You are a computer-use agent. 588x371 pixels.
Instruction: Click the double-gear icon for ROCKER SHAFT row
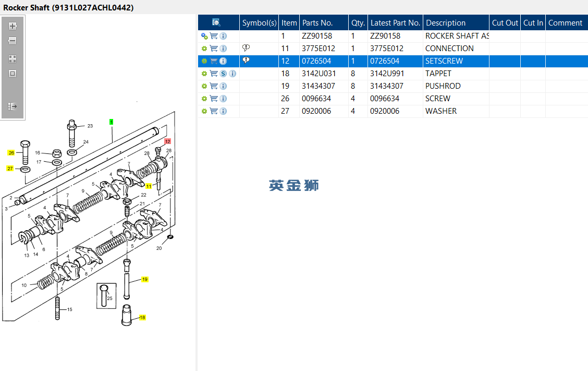click(x=204, y=36)
